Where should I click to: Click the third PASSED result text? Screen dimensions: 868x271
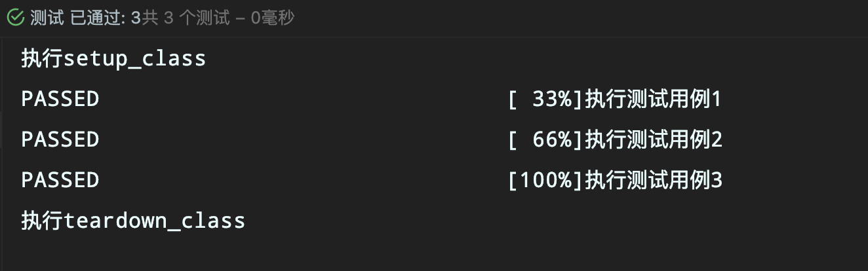point(60,180)
